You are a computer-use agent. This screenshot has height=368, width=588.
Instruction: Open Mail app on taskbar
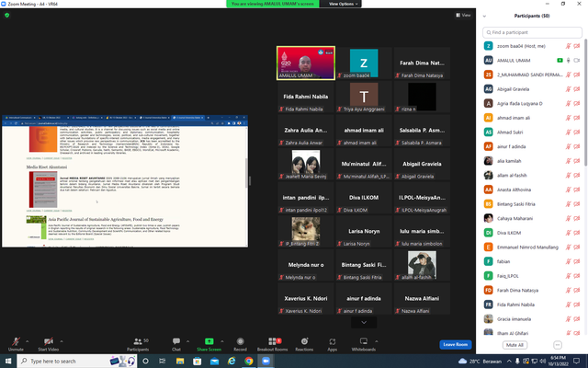tap(214, 361)
